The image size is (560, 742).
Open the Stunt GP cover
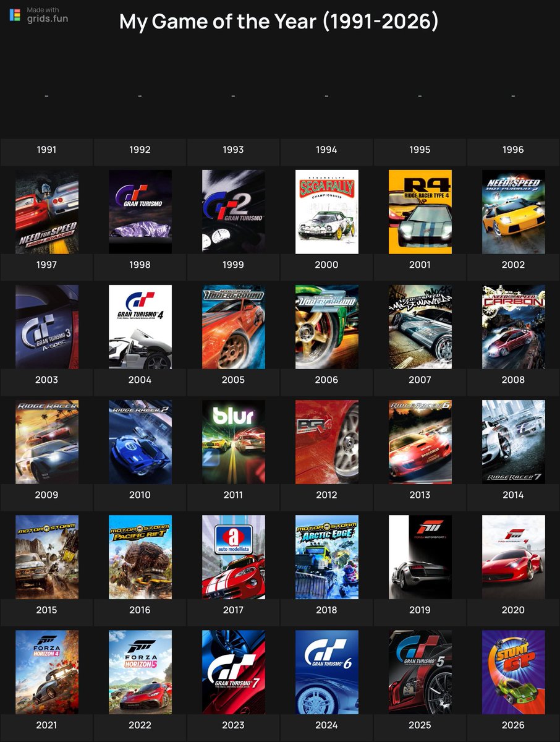[514, 672]
